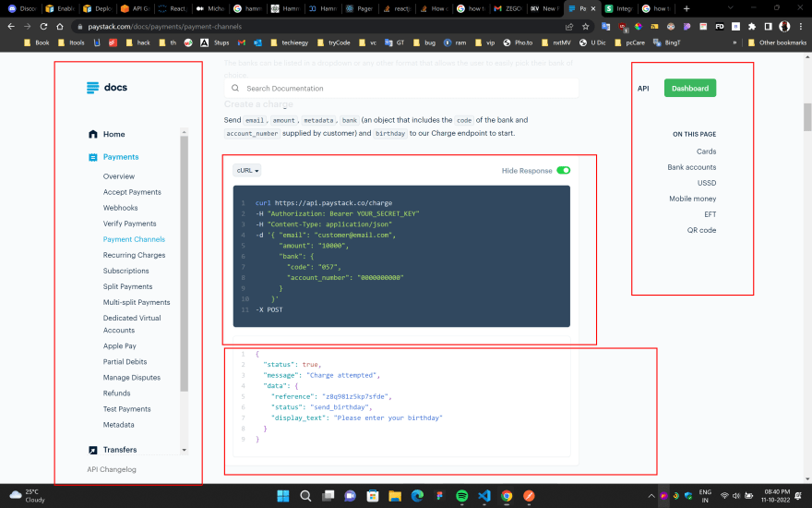Click the browser address bar URL
This screenshot has width=812, height=508.
pyautogui.click(x=164, y=27)
